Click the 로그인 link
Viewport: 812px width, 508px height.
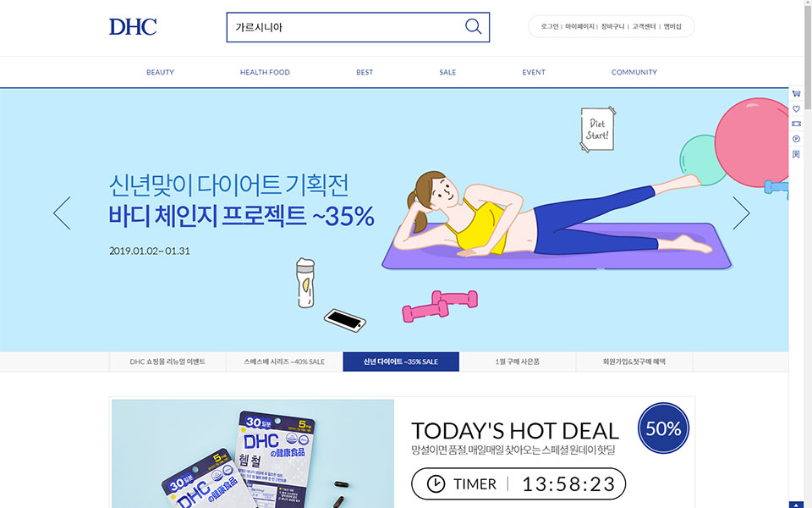pyautogui.click(x=550, y=26)
